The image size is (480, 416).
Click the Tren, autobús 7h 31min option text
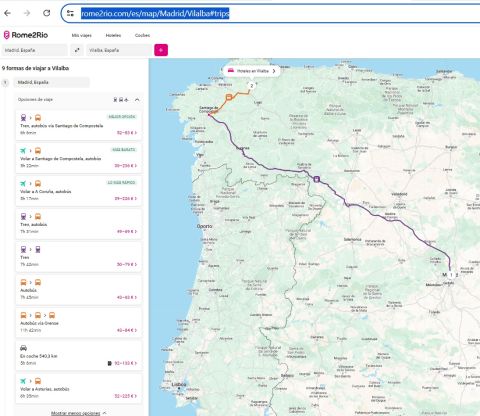(x=33, y=225)
